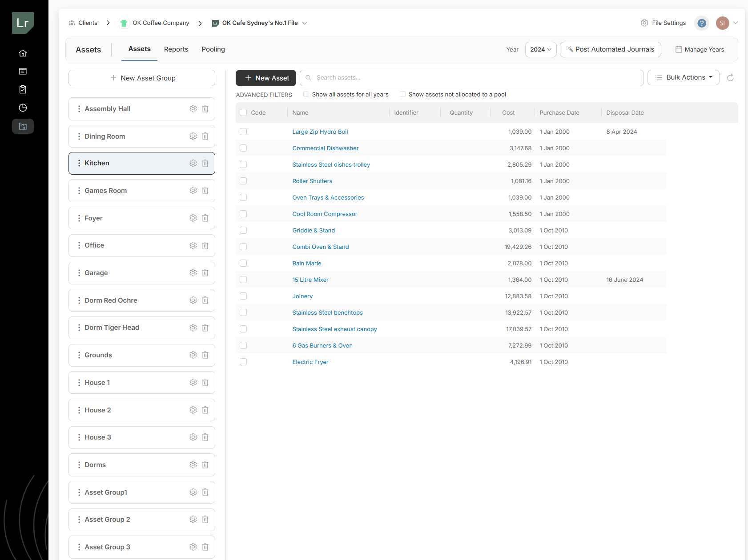Open File Settings
The height and width of the screenshot is (560, 748).
point(664,23)
